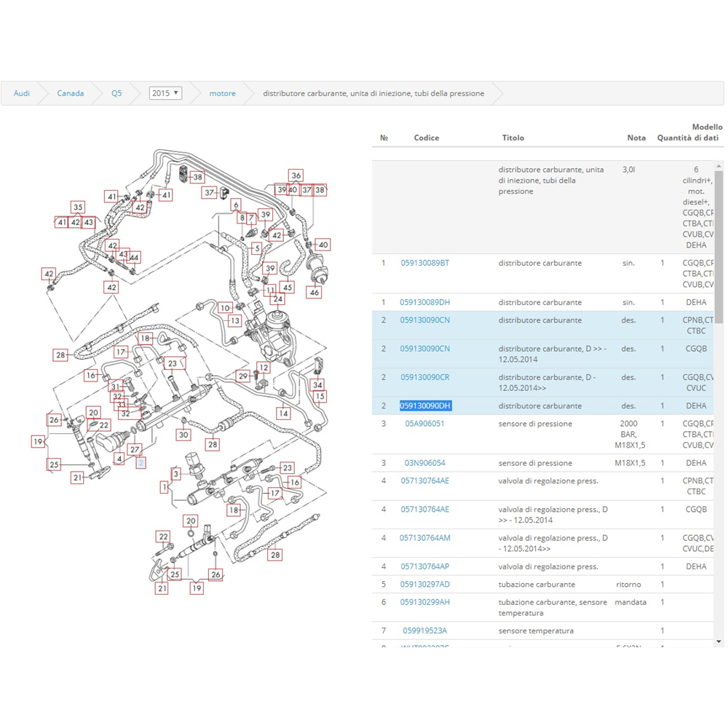The width and height of the screenshot is (728, 728).
Task: Click highlighted part code 059130090DH
Action: click(425, 405)
